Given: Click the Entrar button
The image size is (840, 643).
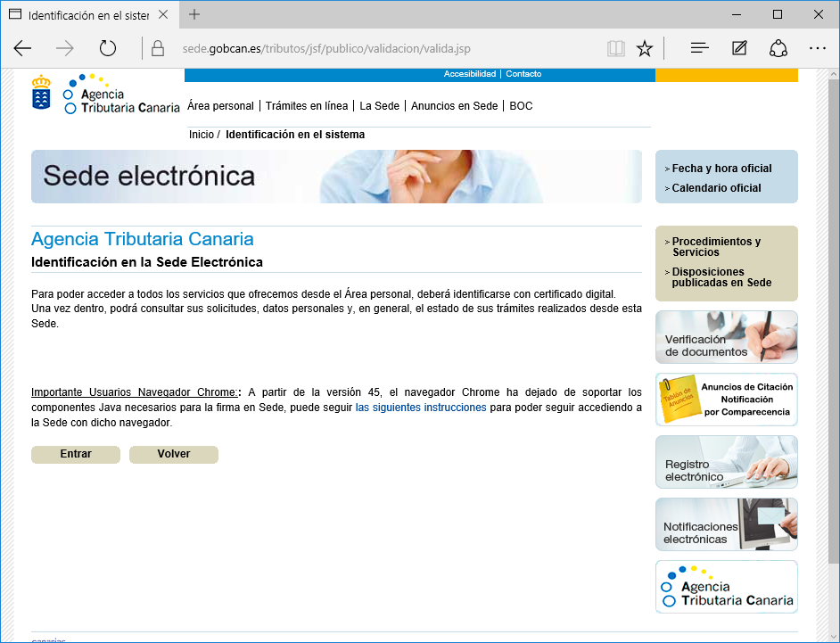Looking at the screenshot, I should pyautogui.click(x=76, y=455).
